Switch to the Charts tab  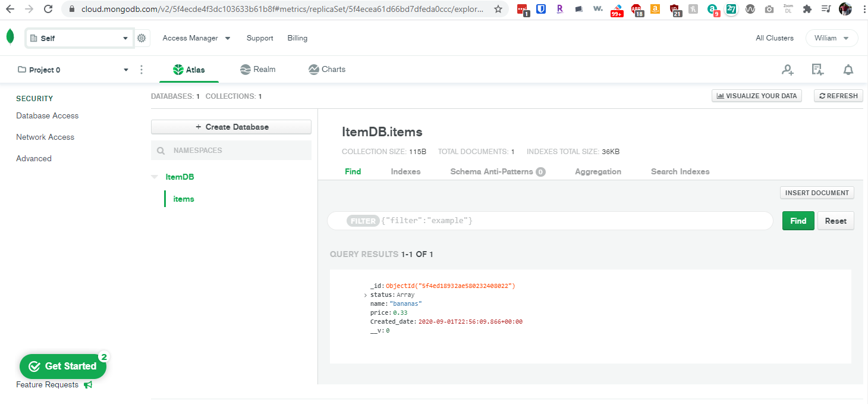pyautogui.click(x=327, y=70)
